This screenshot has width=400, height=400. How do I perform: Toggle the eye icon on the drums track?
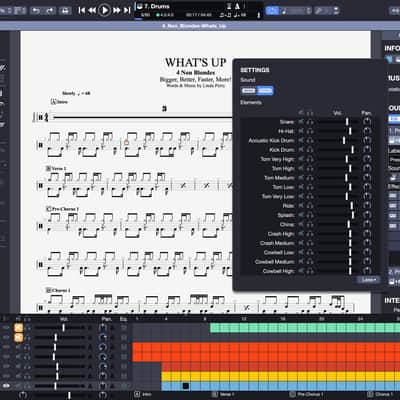(x=6, y=386)
